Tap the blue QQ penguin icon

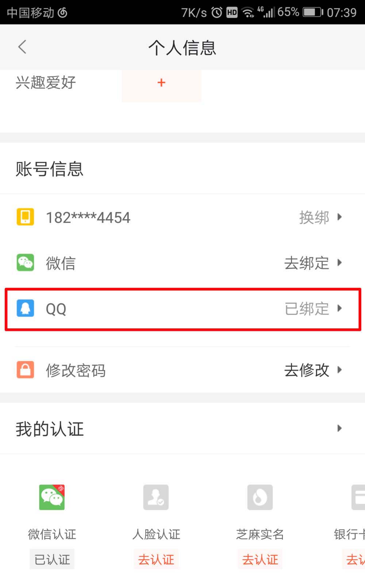click(x=25, y=308)
